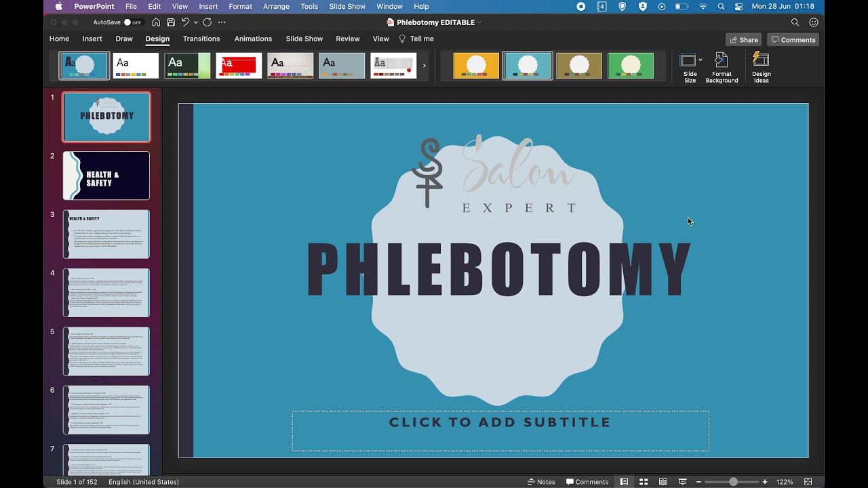Switch to the Transitions tab
Screen dimensions: 868x488
[201, 39]
